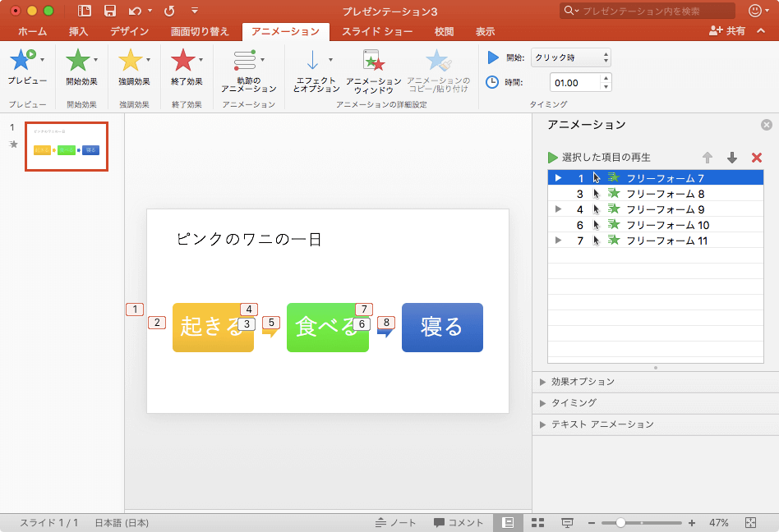
Task: Open quick access toolbar customize arrow
Action: pyautogui.click(x=195, y=11)
